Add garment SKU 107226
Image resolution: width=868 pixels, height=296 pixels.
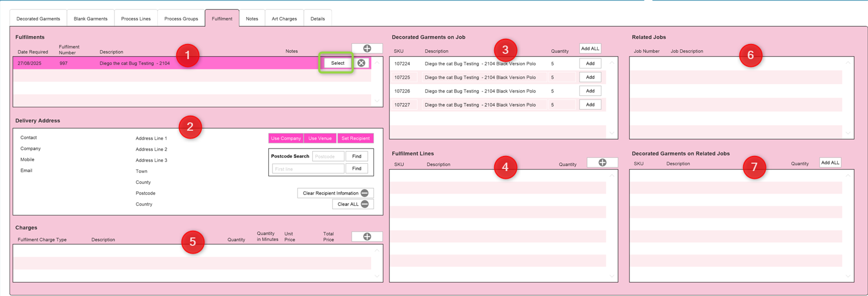click(590, 91)
